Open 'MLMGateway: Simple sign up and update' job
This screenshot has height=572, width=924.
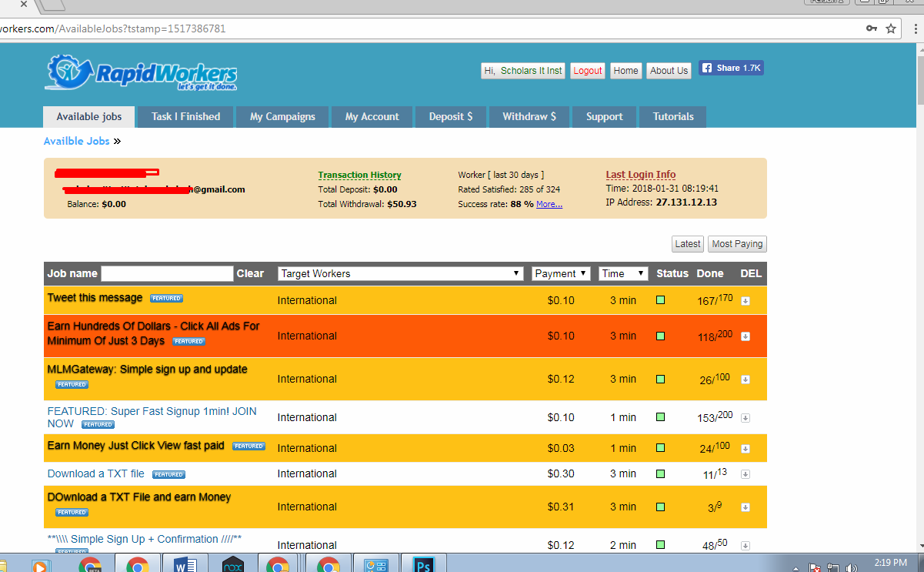pos(148,370)
